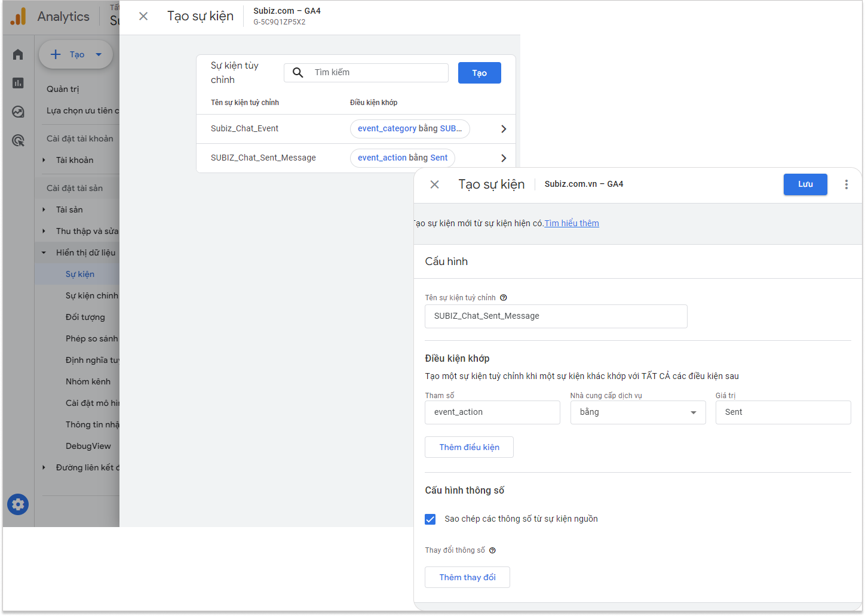The image size is (865, 616).
Task: Open the Home icon in left rail
Action: click(18, 55)
